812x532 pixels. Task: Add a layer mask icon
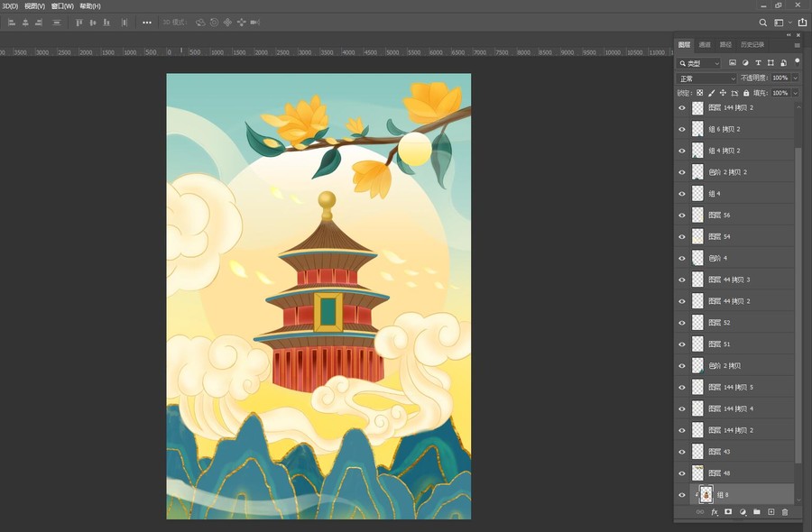(728, 512)
